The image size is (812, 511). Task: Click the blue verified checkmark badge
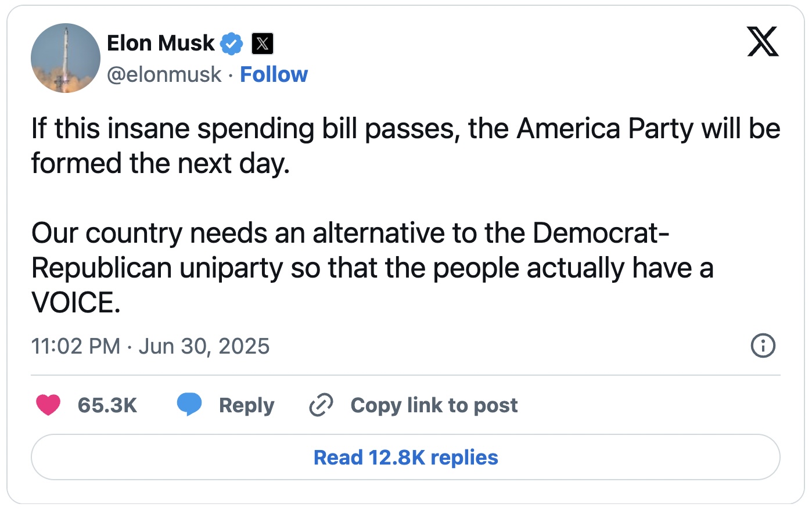click(231, 44)
